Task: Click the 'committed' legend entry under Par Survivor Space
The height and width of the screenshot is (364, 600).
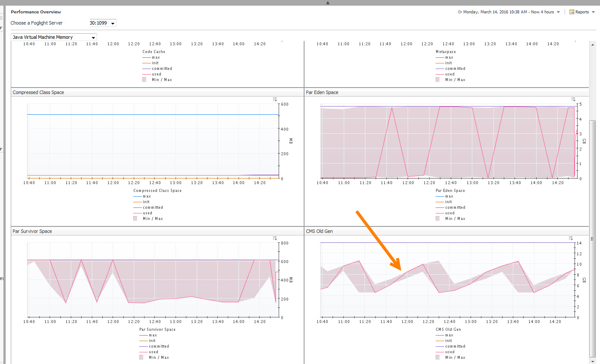Action: [x=154, y=346]
